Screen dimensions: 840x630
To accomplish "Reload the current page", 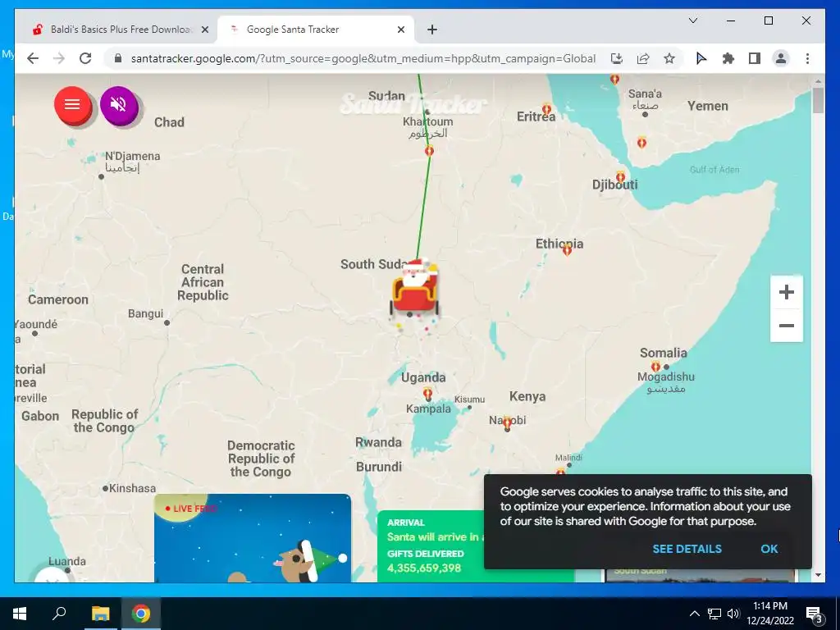I will (x=85, y=58).
